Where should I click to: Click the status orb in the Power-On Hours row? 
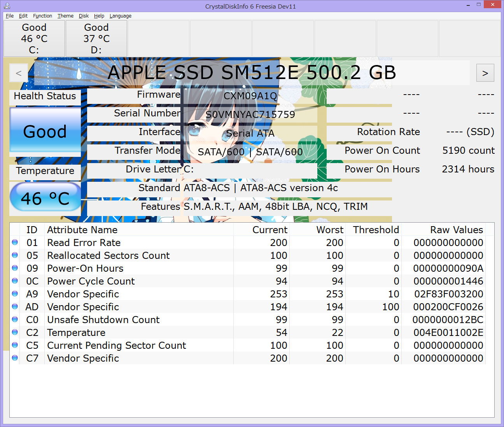pos(15,268)
